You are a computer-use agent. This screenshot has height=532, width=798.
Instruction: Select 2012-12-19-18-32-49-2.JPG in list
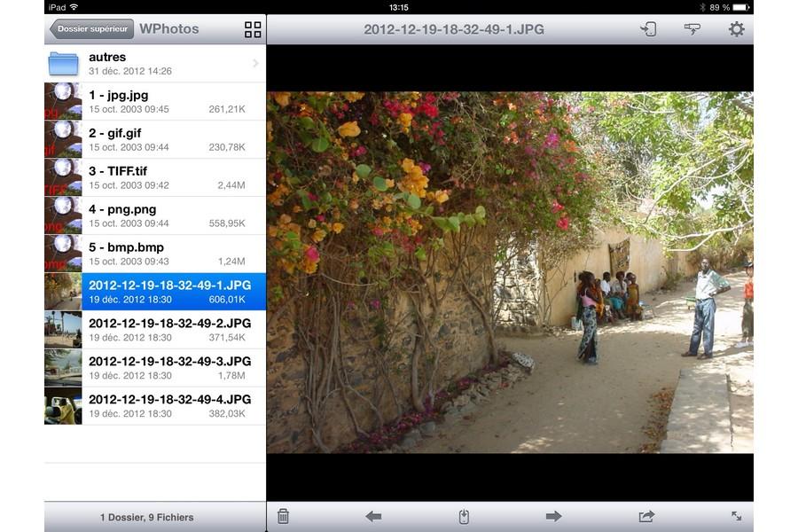tap(155, 330)
